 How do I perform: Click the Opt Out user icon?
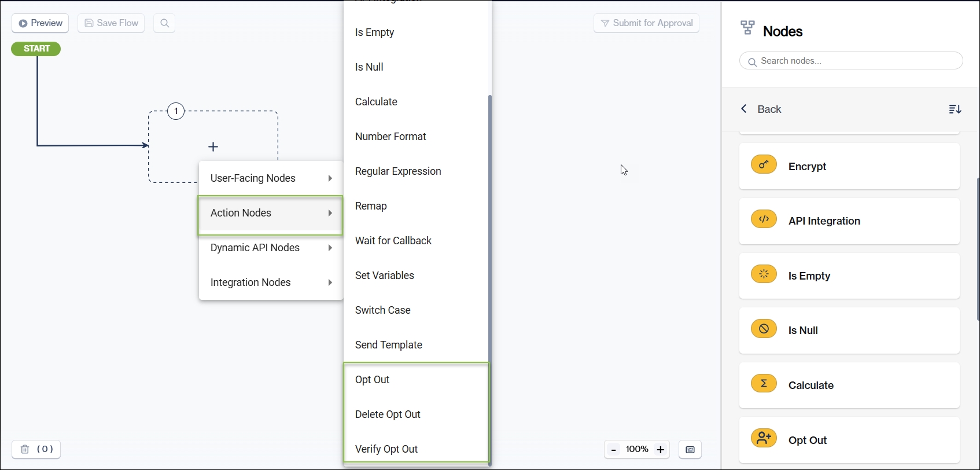(764, 438)
